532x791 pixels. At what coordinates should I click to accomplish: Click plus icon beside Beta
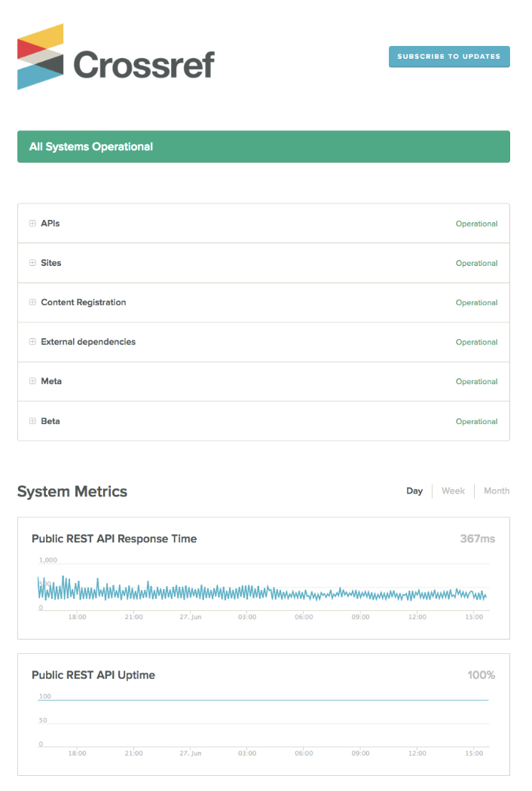click(32, 421)
